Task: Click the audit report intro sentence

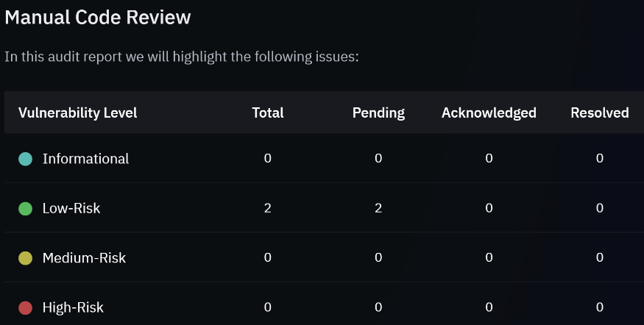Action: click(x=182, y=57)
